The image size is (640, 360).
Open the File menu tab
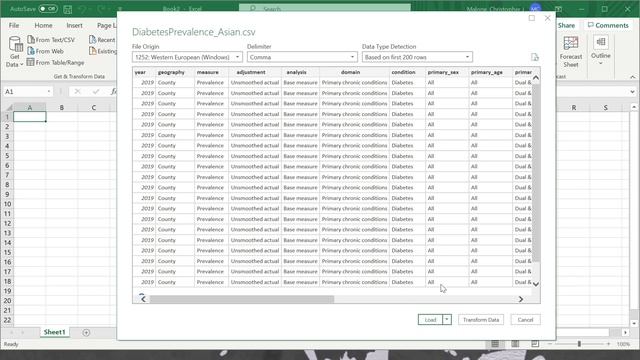(x=14, y=25)
